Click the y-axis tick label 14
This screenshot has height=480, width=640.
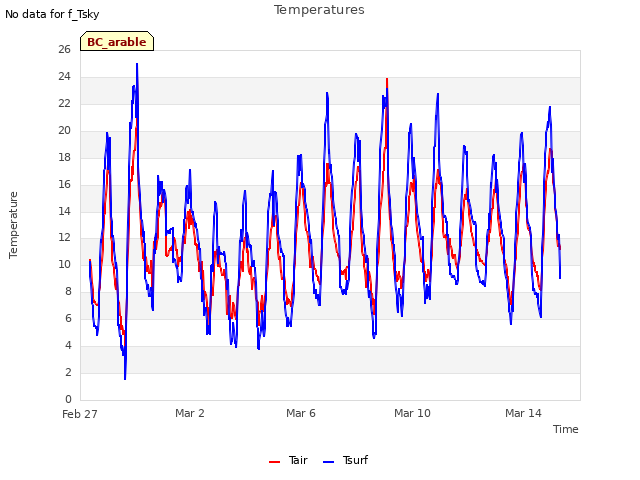pos(64,211)
